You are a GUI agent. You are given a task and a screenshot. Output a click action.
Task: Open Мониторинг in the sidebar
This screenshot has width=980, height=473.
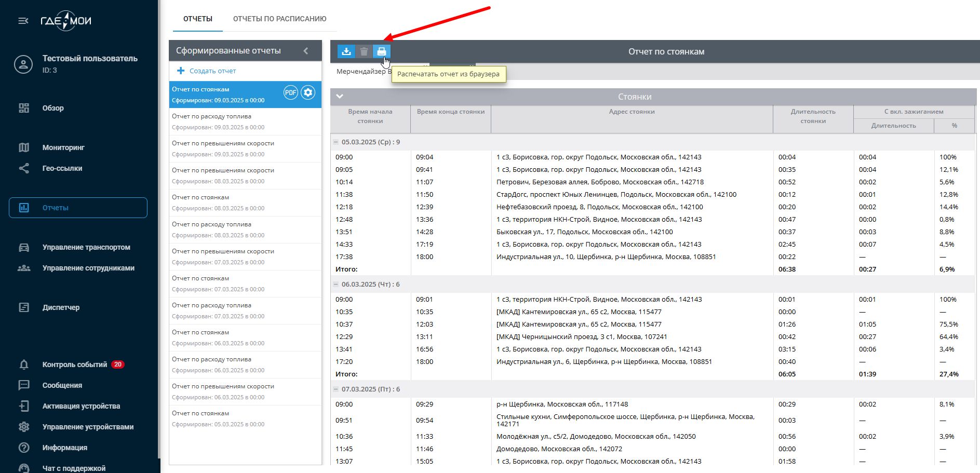(63, 147)
